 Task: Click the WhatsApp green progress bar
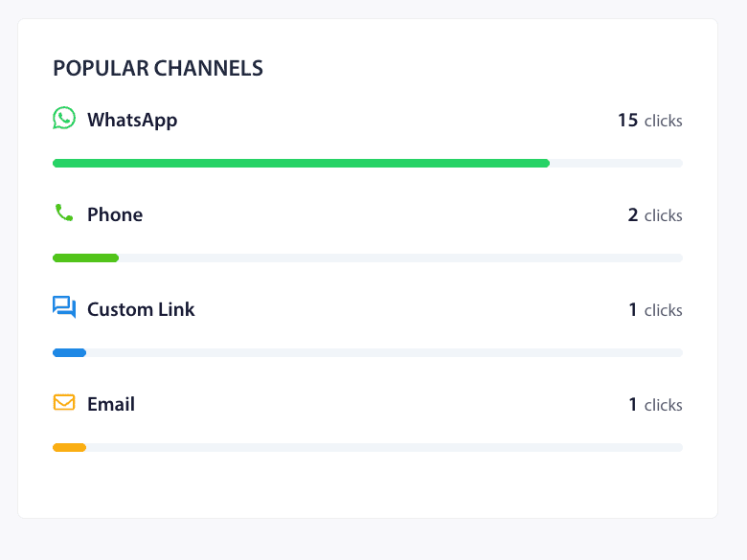click(301, 164)
